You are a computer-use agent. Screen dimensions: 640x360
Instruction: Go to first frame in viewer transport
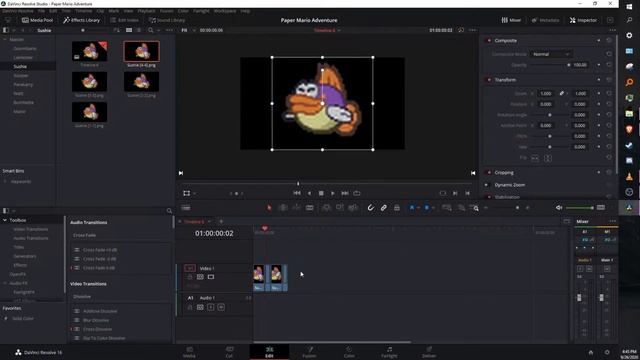point(297,193)
